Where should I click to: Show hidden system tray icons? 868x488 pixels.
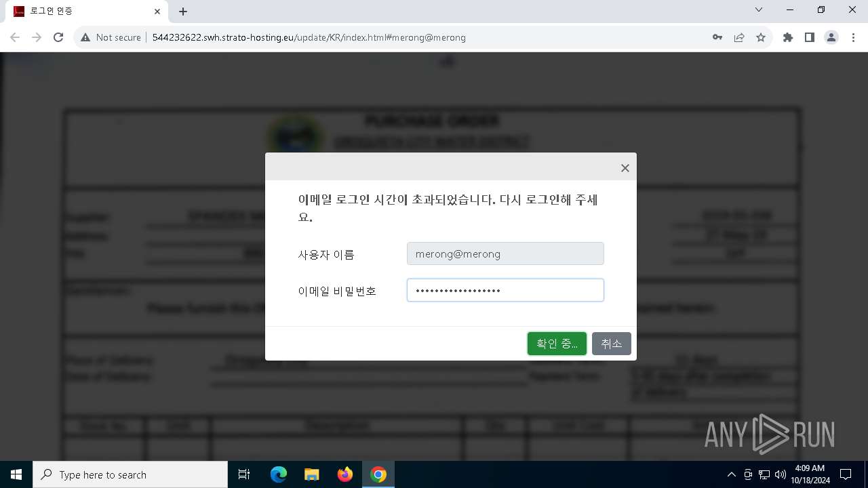(x=731, y=474)
